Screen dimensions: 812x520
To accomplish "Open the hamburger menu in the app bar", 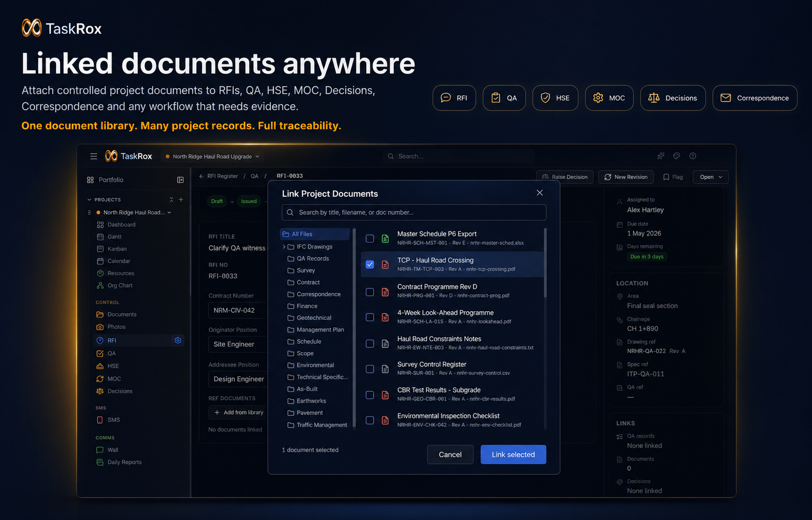I will [93, 156].
